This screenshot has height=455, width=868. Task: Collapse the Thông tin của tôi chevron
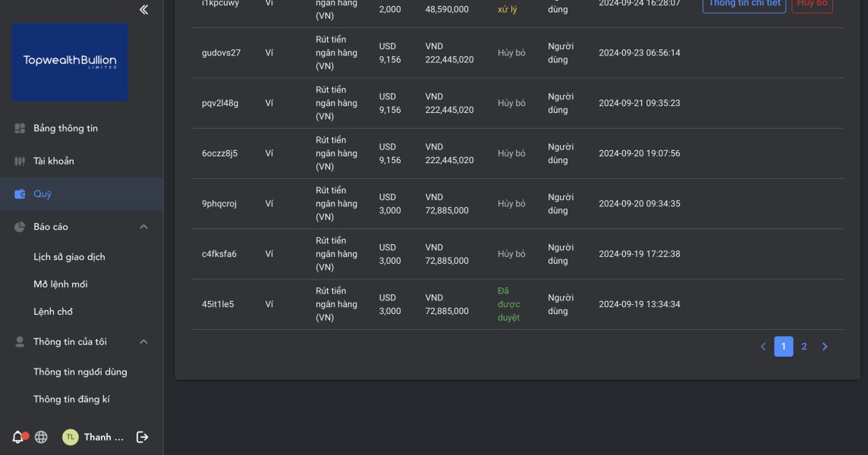143,342
